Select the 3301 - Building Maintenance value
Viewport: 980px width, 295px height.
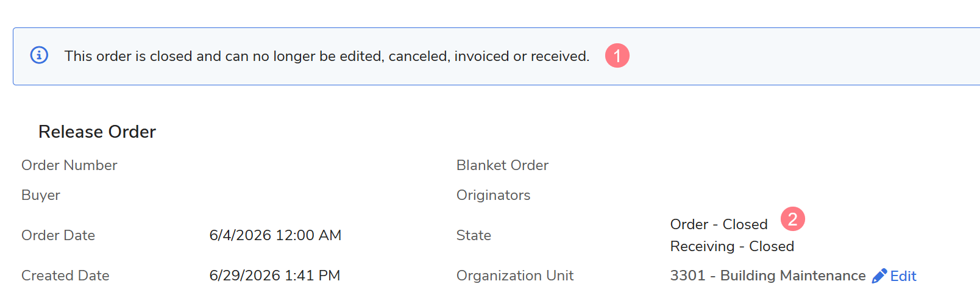click(768, 275)
